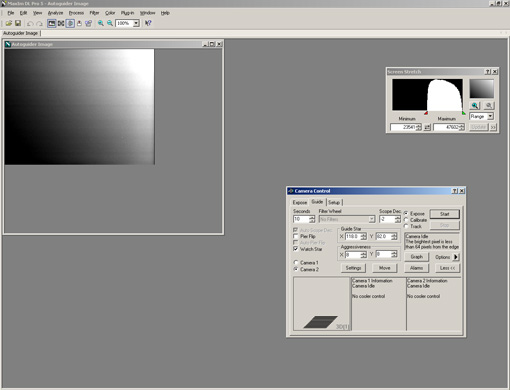Adjust the Maximum value spinner in Screen Stretch
This screenshot has height=390, width=510.
point(462,127)
